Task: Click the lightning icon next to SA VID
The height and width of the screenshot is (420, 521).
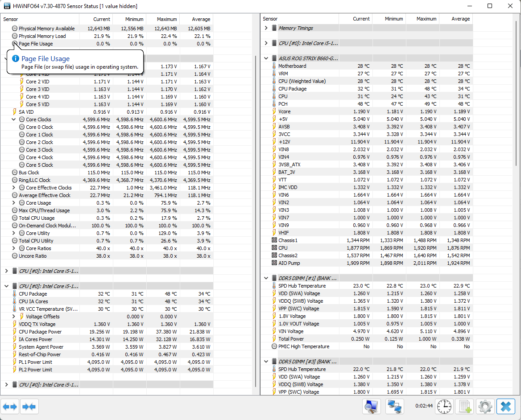Action: click(x=15, y=112)
